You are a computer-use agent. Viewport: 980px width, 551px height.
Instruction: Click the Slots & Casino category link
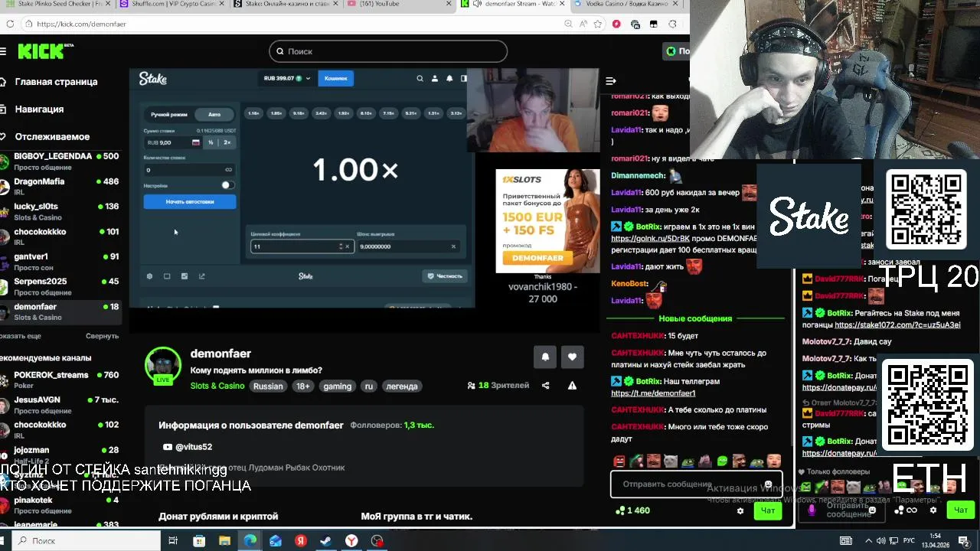tap(217, 386)
